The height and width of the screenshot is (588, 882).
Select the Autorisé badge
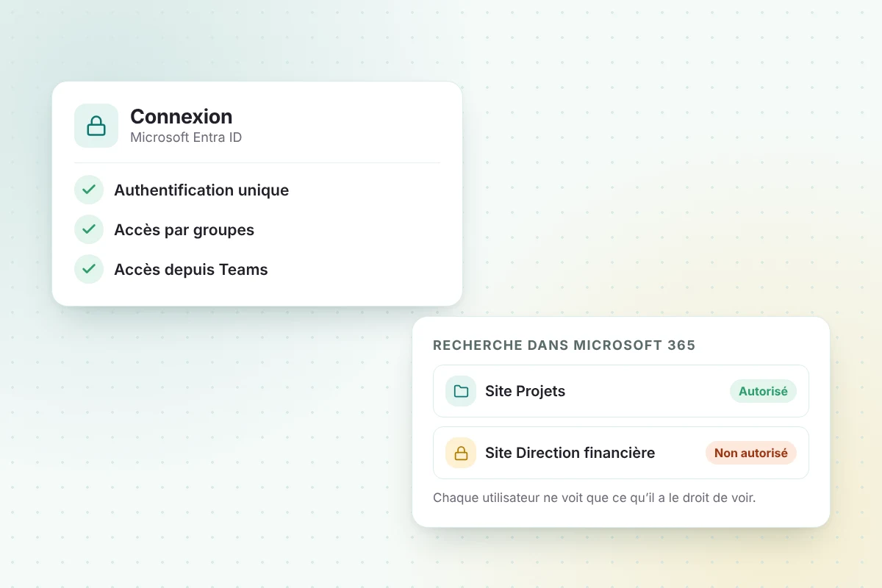coord(763,391)
